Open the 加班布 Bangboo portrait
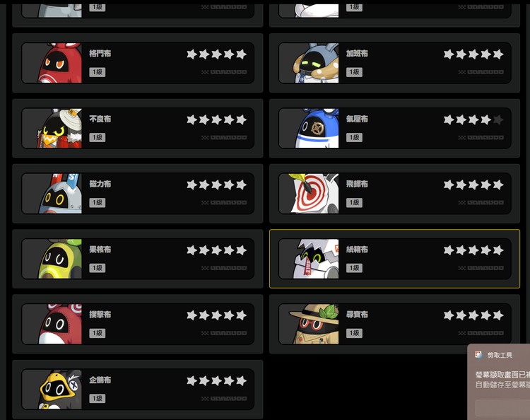This screenshot has height=420, width=530. [x=316, y=63]
